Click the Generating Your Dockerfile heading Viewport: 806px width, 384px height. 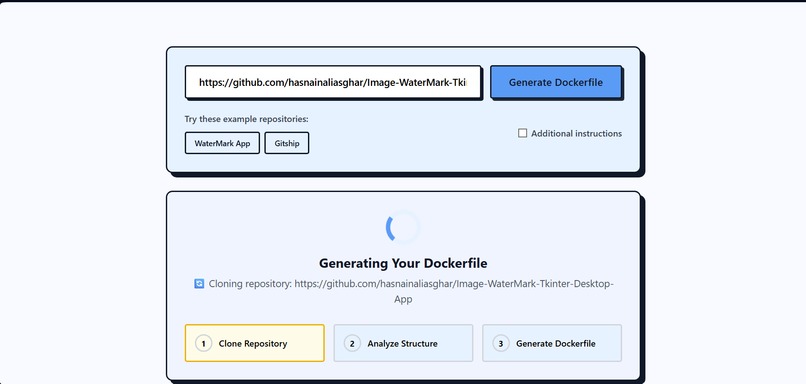(x=403, y=263)
